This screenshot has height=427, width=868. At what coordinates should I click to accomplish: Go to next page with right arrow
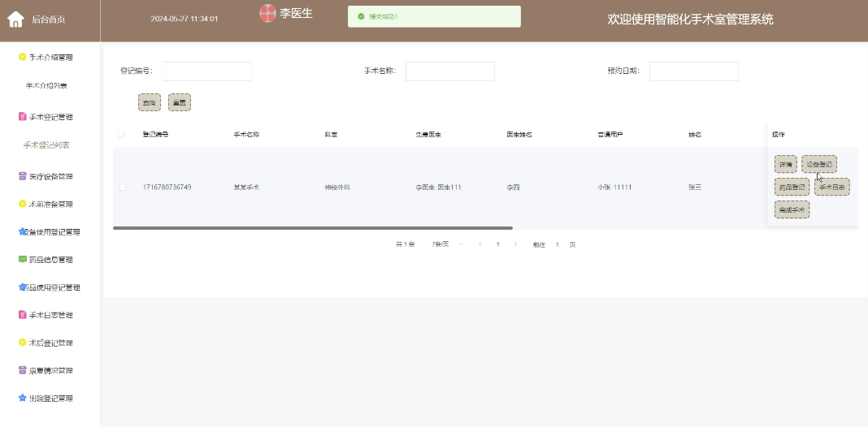515,244
